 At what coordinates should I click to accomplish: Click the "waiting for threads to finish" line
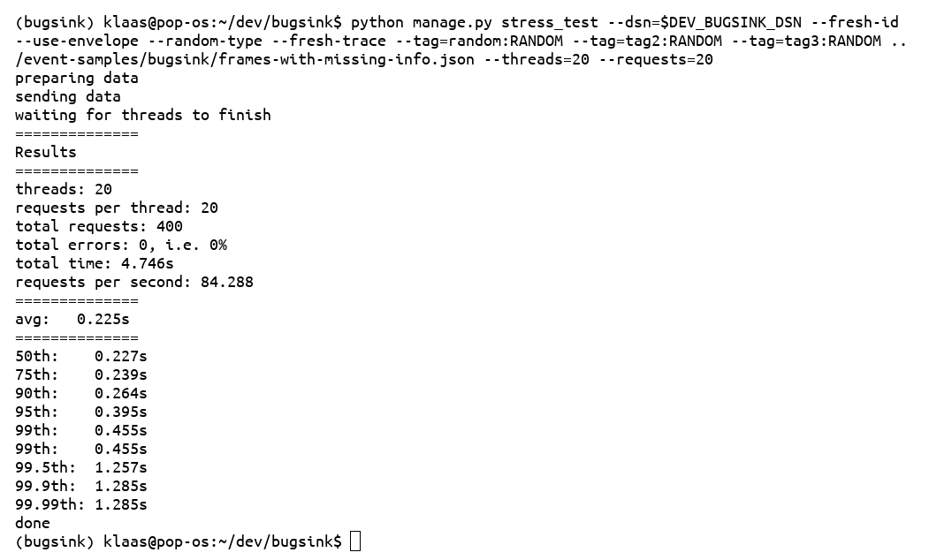tap(143, 115)
